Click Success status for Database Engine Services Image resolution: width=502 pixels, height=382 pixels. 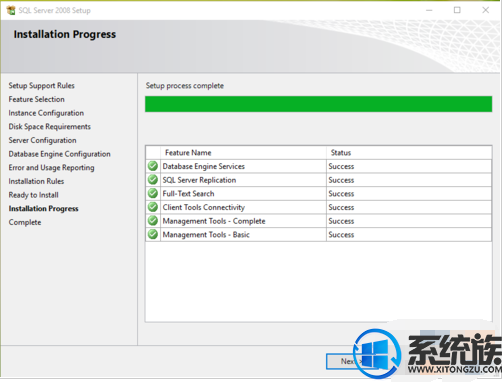tap(341, 166)
